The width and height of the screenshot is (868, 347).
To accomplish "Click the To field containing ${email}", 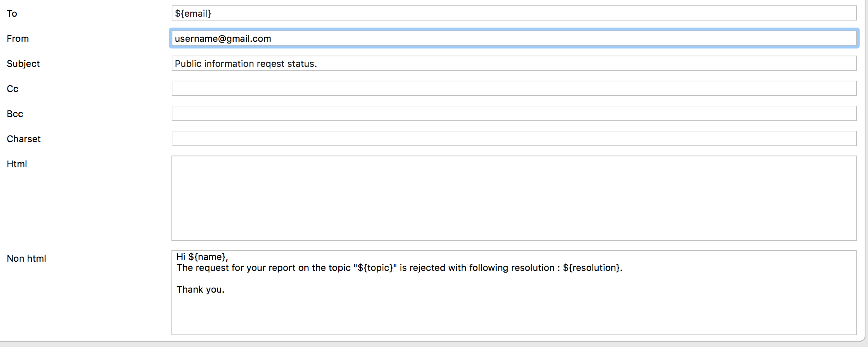I will coord(513,13).
